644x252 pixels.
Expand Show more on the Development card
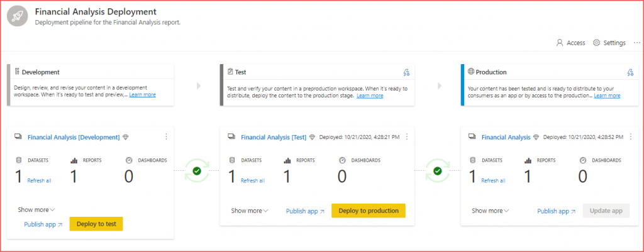pos(36,210)
